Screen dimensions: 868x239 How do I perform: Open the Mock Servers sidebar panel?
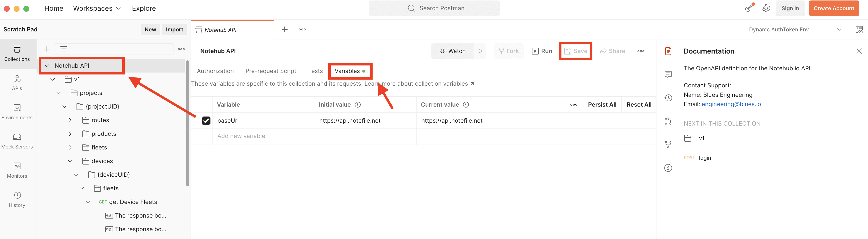(x=17, y=141)
